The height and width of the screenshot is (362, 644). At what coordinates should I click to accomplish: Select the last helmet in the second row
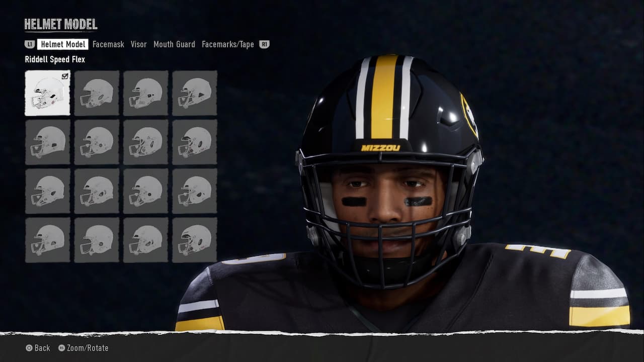[x=195, y=142]
